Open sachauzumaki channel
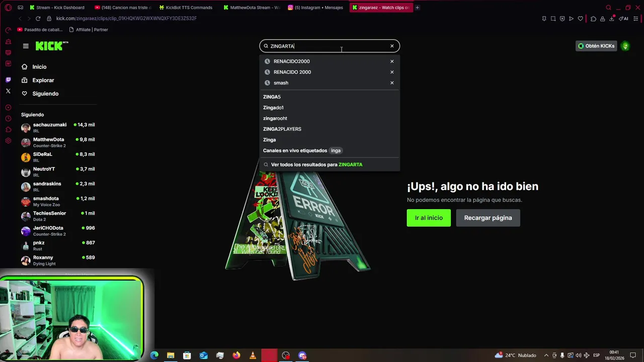 (x=58, y=127)
